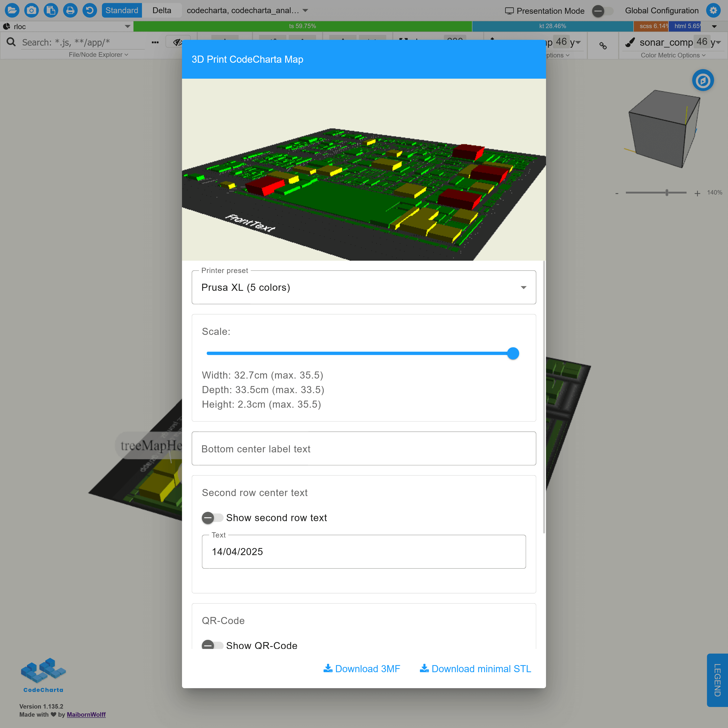Screen dimensions: 728x728
Task: Open Global Configuration gear icon
Action: click(x=713, y=11)
